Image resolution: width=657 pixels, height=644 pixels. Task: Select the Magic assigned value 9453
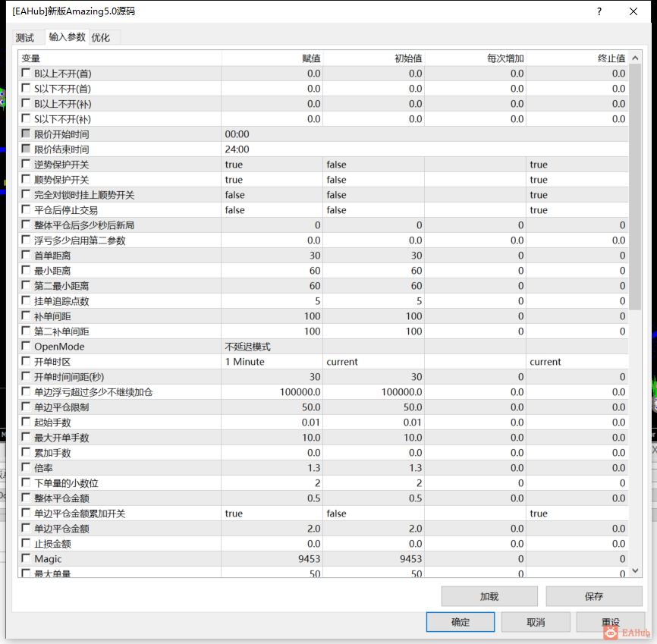tap(272, 559)
